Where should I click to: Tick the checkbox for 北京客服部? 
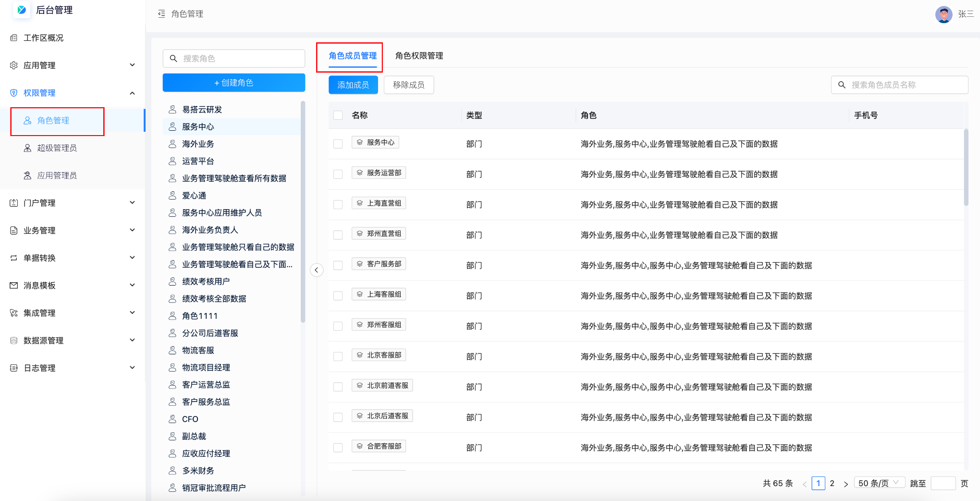click(x=338, y=356)
